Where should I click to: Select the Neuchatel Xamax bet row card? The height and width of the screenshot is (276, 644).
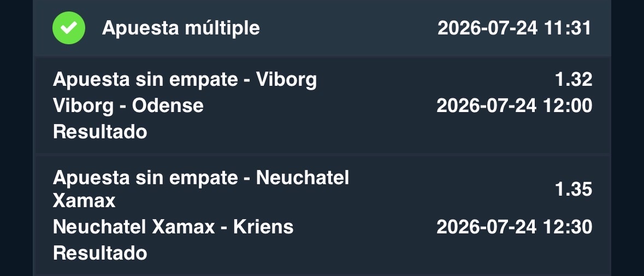tap(322, 216)
